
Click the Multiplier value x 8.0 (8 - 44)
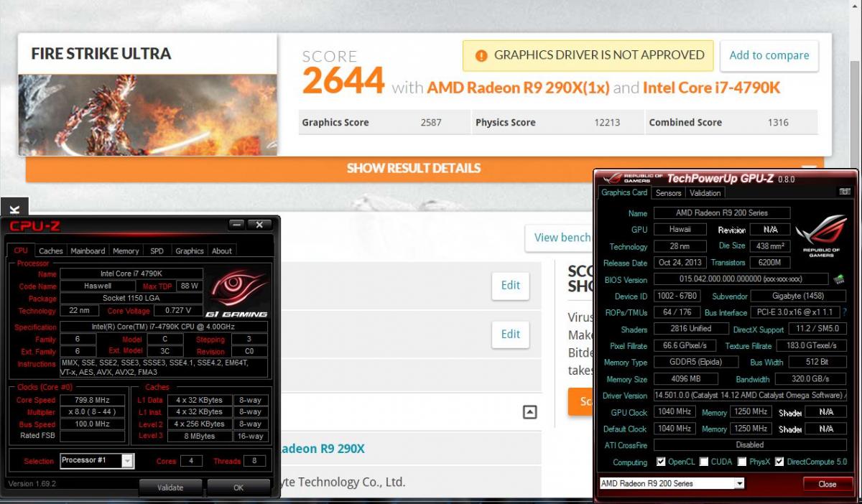tap(93, 412)
